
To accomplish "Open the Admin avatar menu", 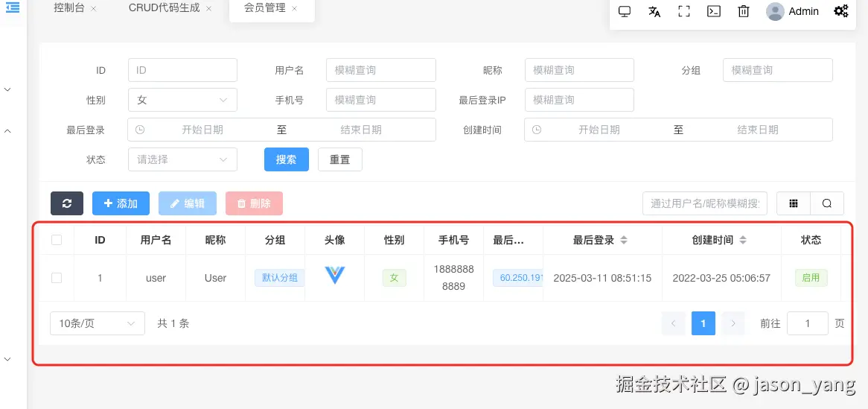I will [792, 11].
